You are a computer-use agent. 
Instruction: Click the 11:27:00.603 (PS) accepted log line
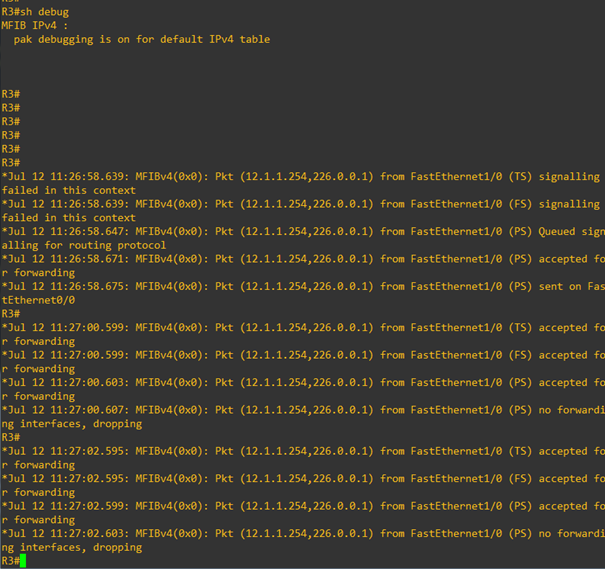coord(302,389)
